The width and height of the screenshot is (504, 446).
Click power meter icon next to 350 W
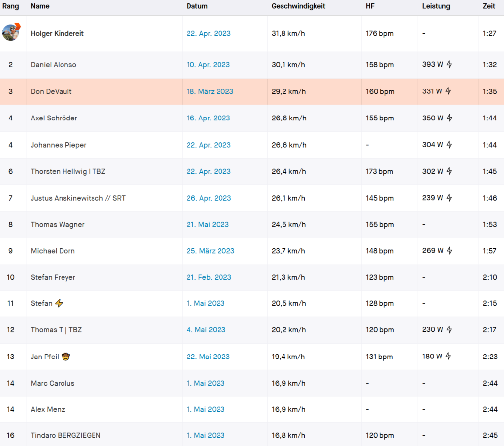(x=449, y=118)
